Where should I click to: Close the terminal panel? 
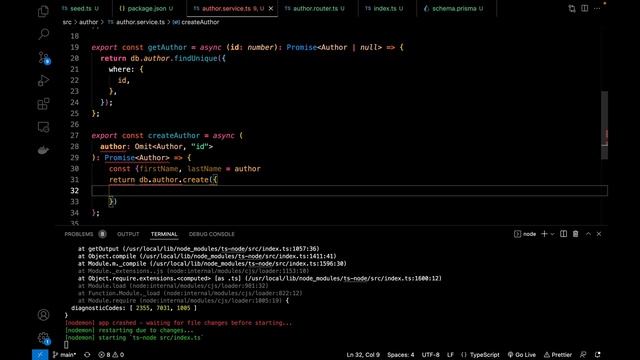pos(599,234)
